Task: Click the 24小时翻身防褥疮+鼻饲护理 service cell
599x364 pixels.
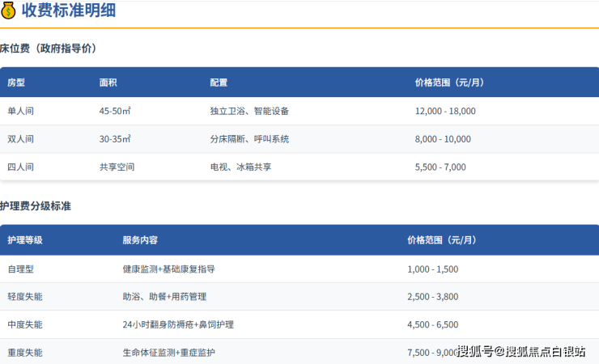Action: coord(177,324)
